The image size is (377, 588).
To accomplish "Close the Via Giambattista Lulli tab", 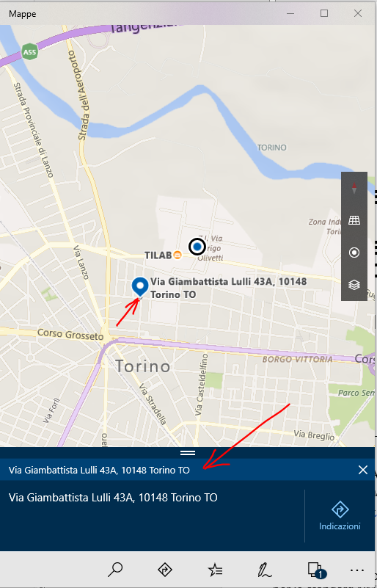I will (x=363, y=470).
